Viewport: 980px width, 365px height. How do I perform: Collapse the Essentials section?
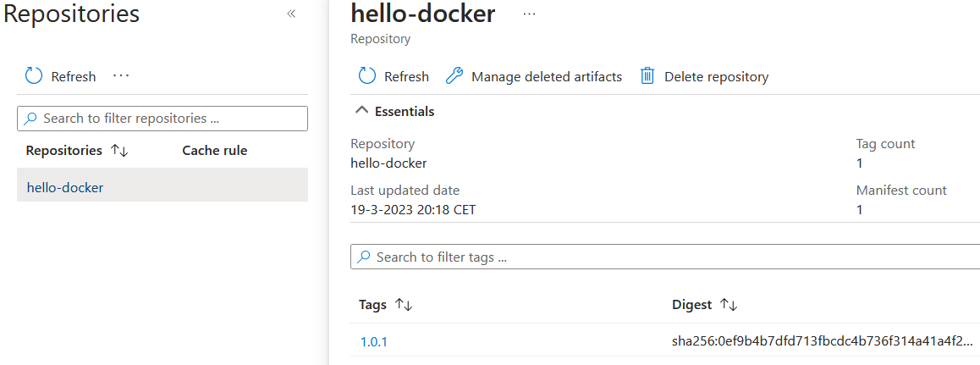click(x=361, y=111)
